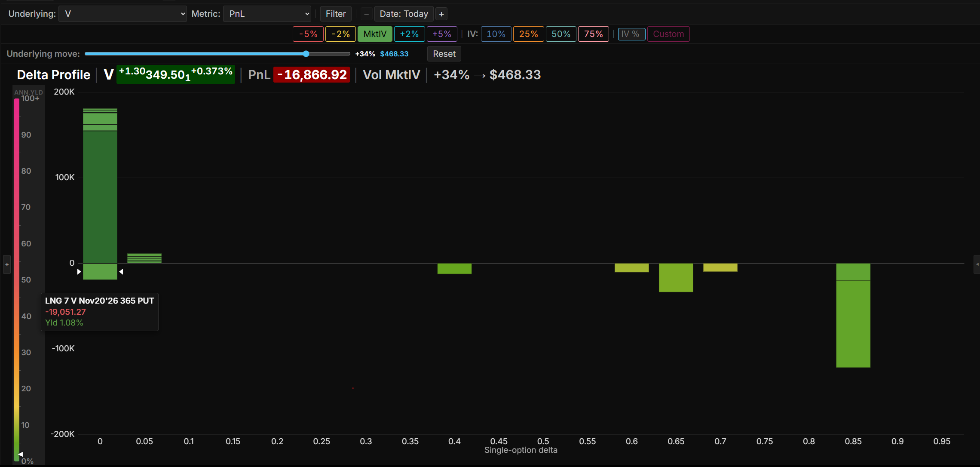Reset the underlying move slider
The height and width of the screenshot is (467, 980).
click(x=444, y=54)
